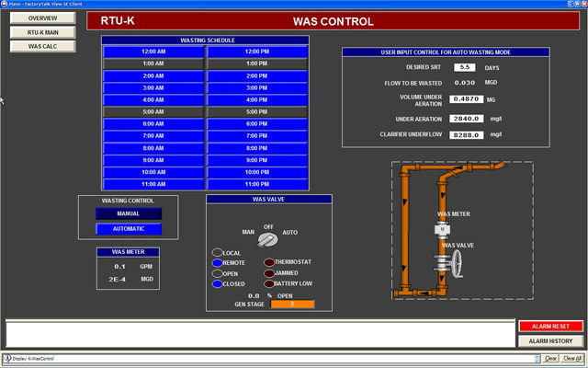The height and width of the screenshot is (368, 588).
Task: Toggle the 5:00 PM wasting schedule slot
Action: [257, 111]
